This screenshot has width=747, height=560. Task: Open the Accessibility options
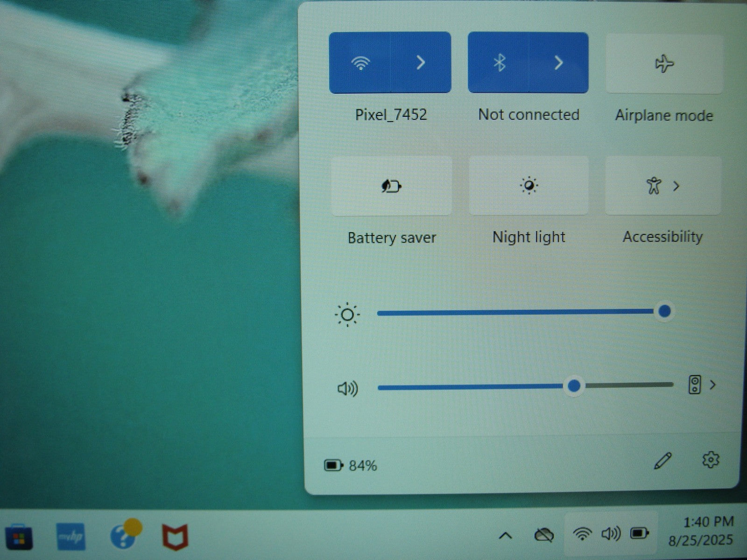coord(663,186)
